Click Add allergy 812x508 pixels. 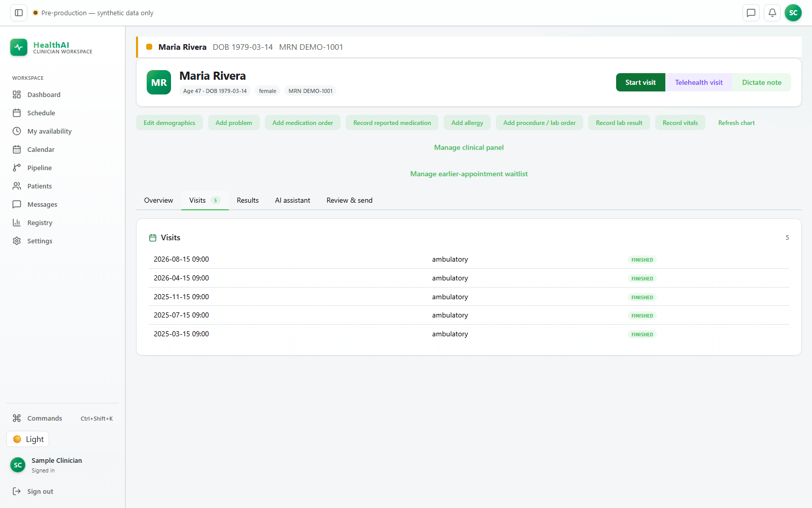[467, 122]
